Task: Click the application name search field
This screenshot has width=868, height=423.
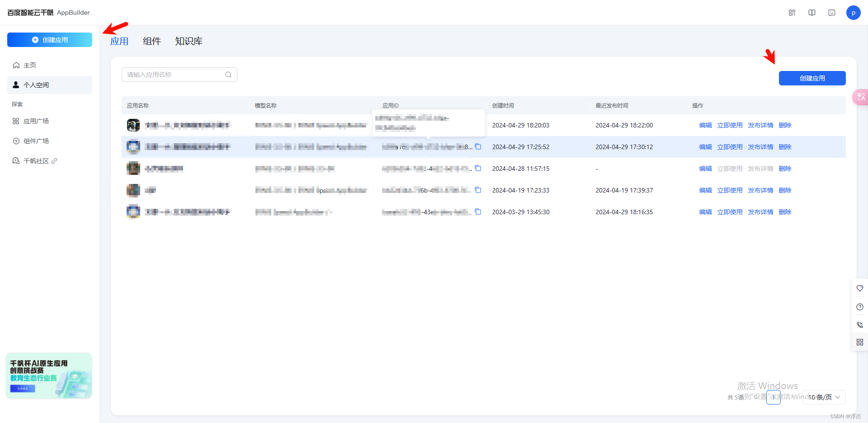Action: click(x=179, y=75)
